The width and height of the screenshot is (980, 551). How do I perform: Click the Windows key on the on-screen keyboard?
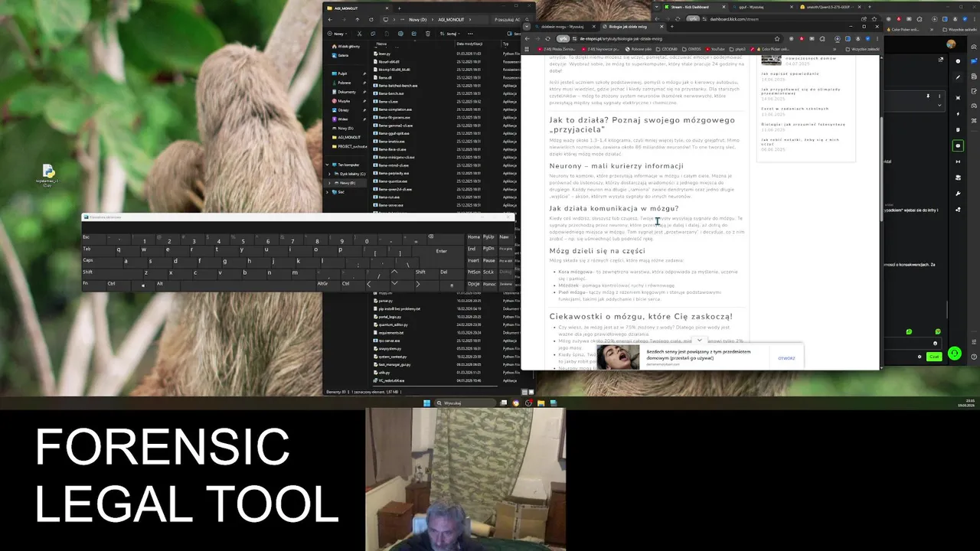(143, 285)
